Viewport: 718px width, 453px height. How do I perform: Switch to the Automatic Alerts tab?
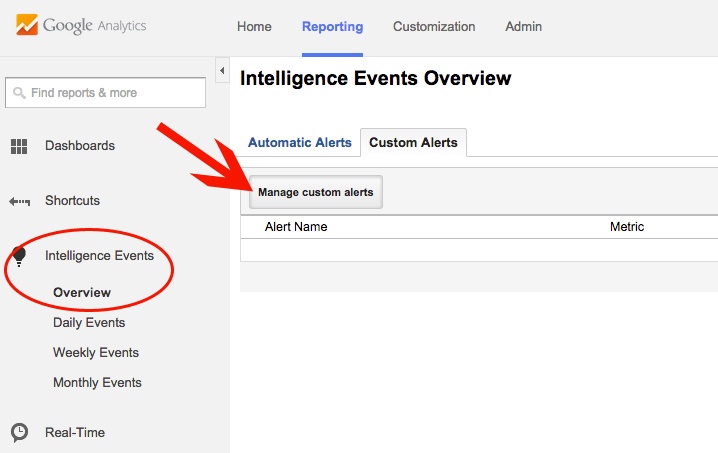tap(299, 143)
